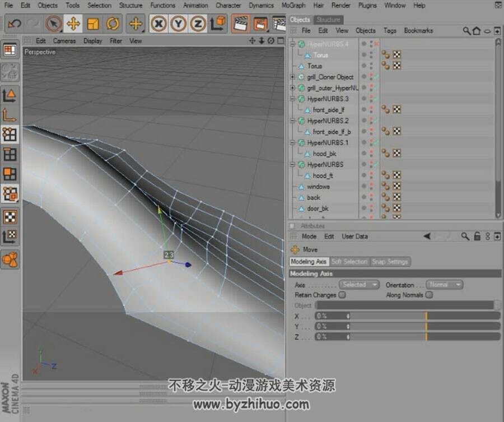Toggle Z axis lock
504x422 pixels.
198,24
